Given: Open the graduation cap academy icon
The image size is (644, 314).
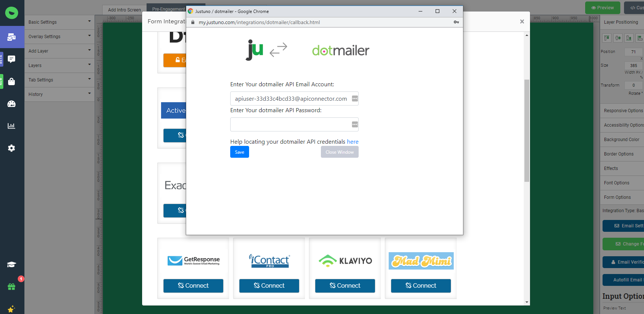Looking at the screenshot, I should point(11,264).
